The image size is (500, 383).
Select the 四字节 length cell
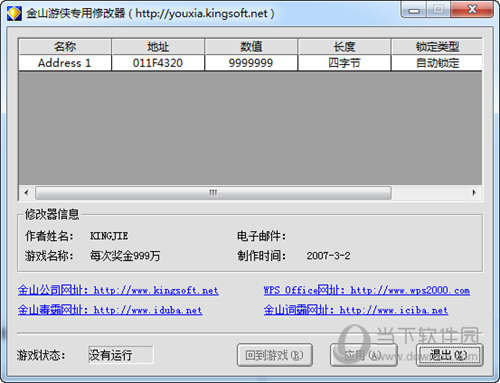coord(344,63)
